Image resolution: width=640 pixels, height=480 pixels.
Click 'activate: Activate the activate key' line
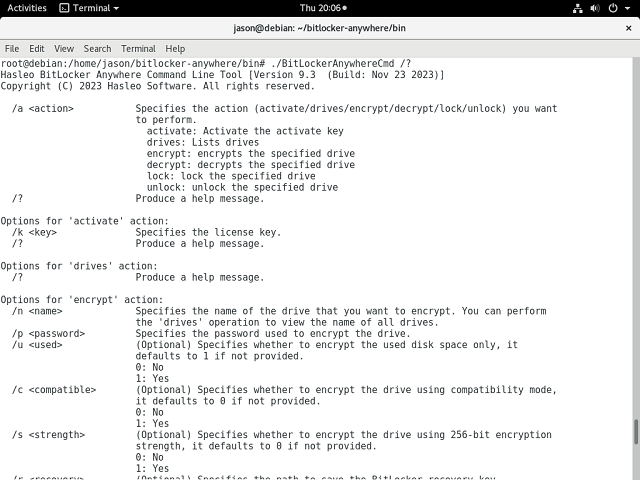tap(245, 131)
